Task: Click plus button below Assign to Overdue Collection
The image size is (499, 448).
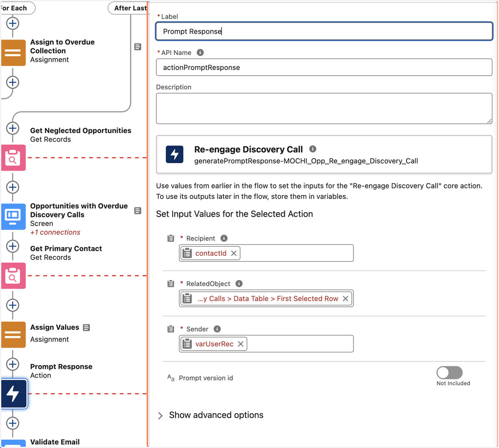Action: (x=12, y=82)
